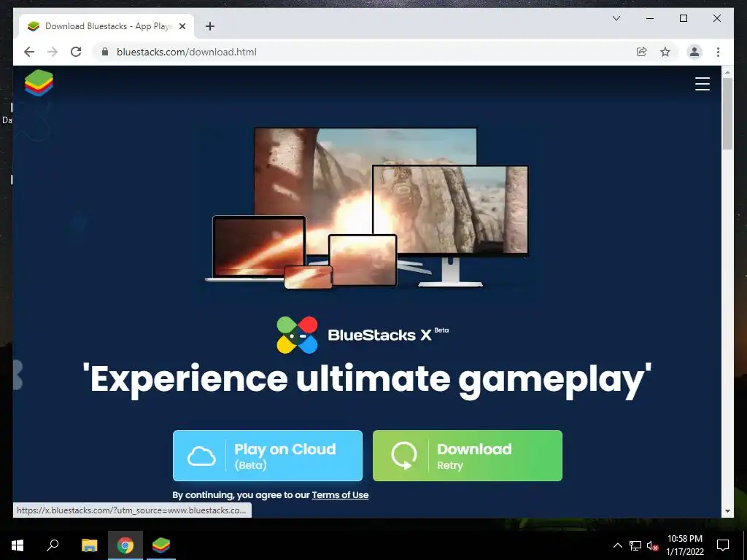Open the hamburger menu on the page
Image resolution: width=747 pixels, height=560 pixels.
pos(703,84)
